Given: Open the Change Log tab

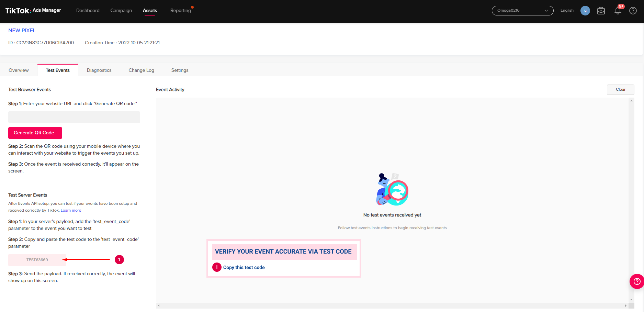Looking at the screenshot, I should [x=142, y=70].
